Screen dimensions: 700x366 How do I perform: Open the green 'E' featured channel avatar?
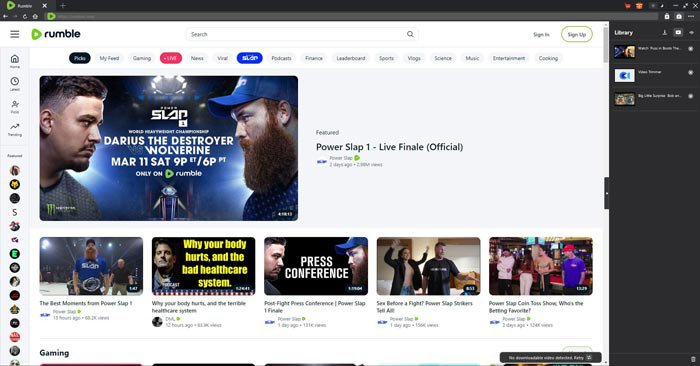pyautogui.click(x=15, y=254)
